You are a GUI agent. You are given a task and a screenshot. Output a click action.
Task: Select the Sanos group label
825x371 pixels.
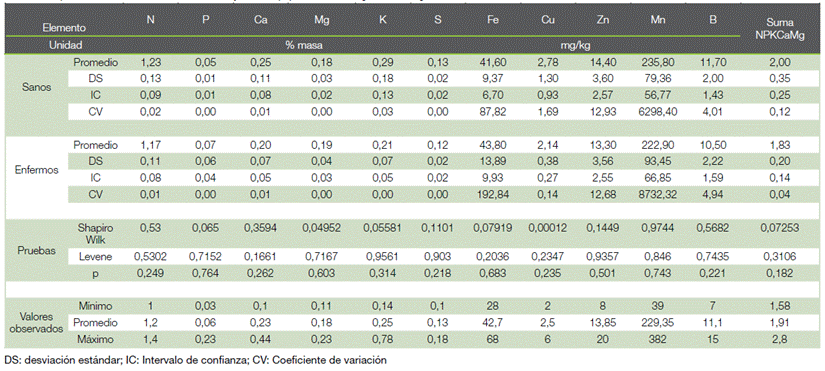pos(39,87)
